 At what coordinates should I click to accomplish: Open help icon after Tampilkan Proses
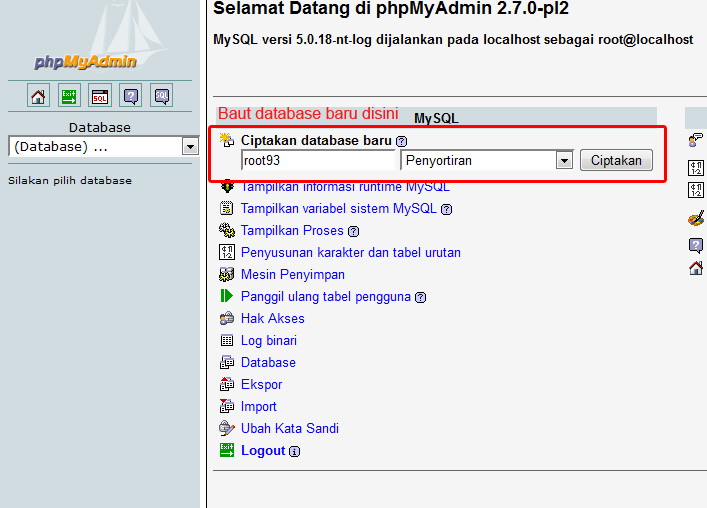coord(354,232)
